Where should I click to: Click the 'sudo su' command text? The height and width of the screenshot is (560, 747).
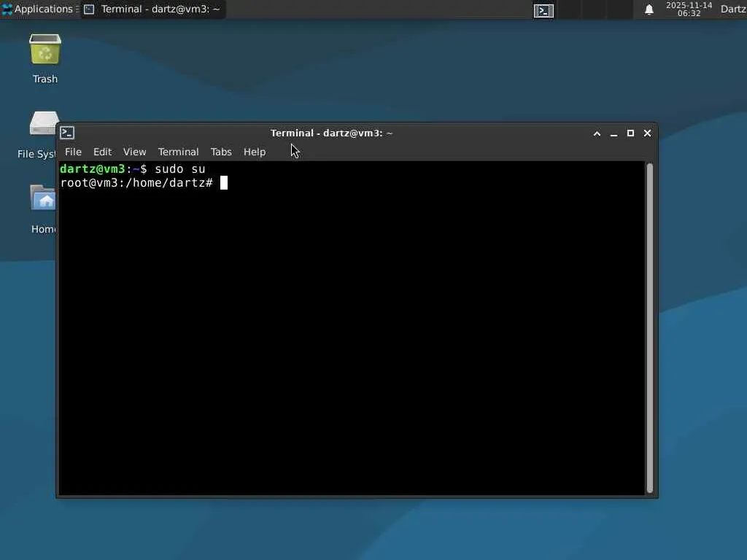tap(180, 169)
